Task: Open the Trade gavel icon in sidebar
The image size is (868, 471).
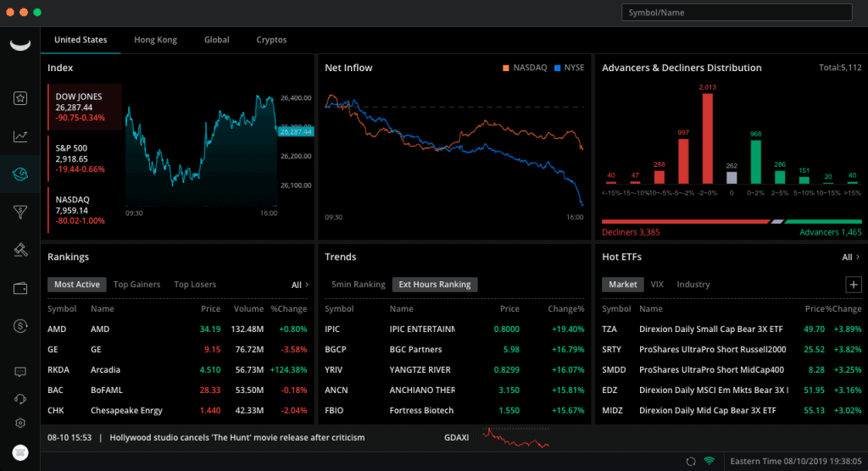Action: point(20,250)
